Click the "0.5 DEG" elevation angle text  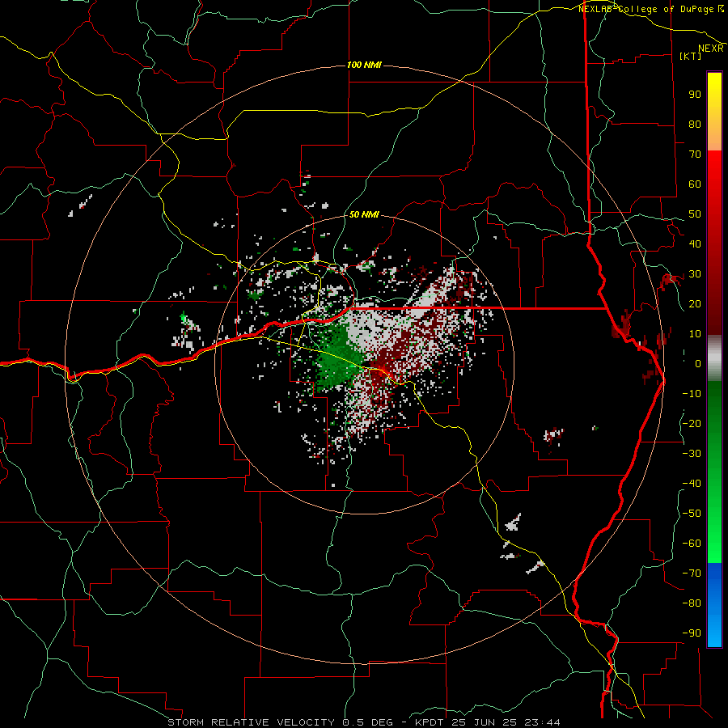tap(368, 722)
